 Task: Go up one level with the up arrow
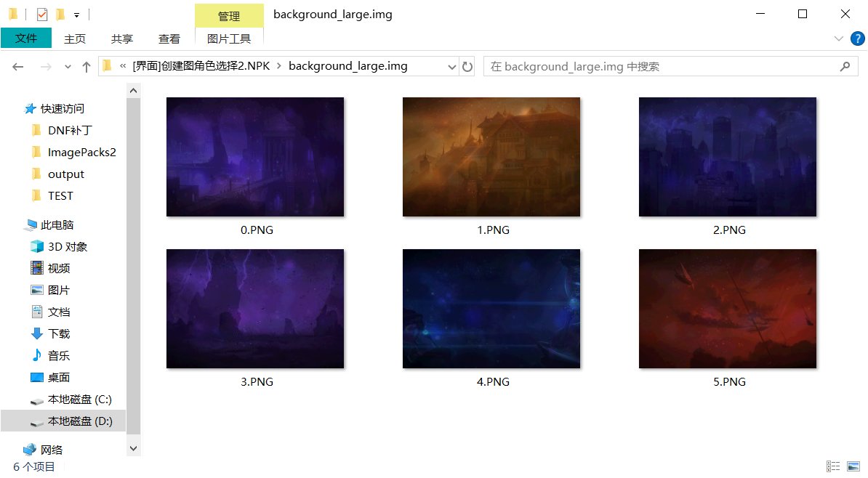click(87, 67)
